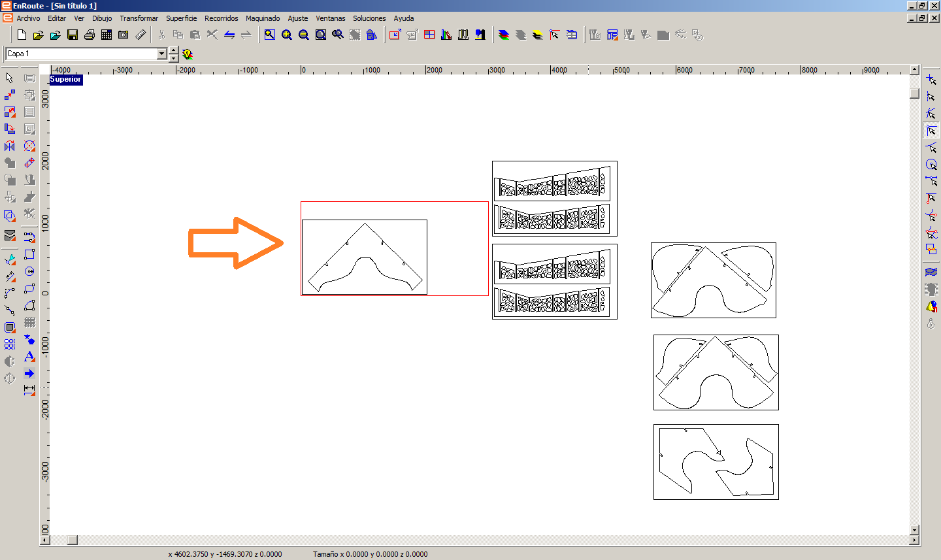Select the rectangle drawing tool
The width and height of the screenshot is (941, 560).
[29, 254]
